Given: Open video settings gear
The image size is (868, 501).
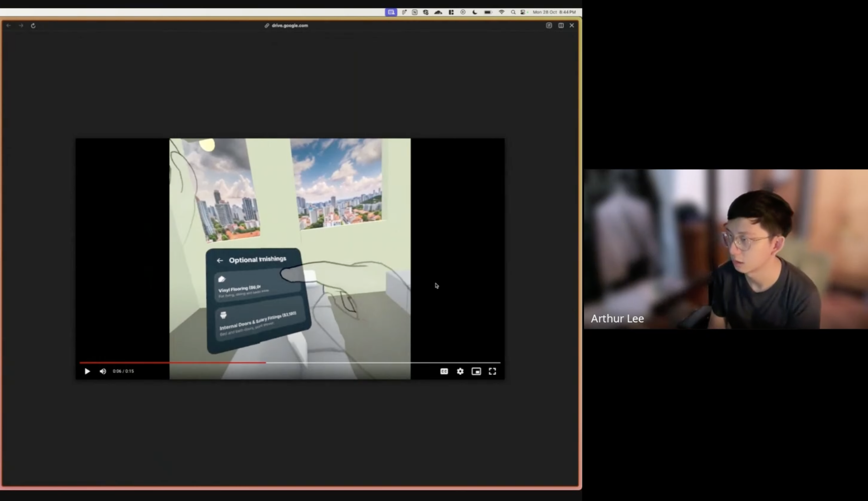Looking at the screenshot, I should click(x=460, y=371).
